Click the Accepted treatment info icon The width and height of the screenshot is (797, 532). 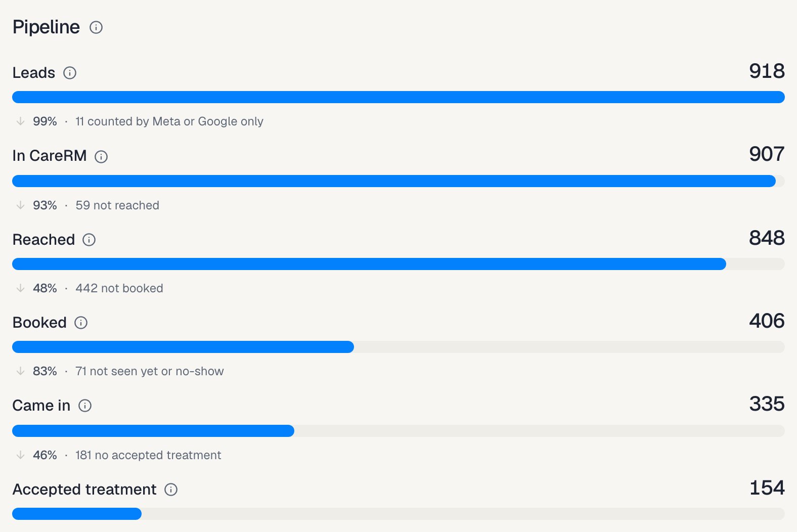[171, 490]
